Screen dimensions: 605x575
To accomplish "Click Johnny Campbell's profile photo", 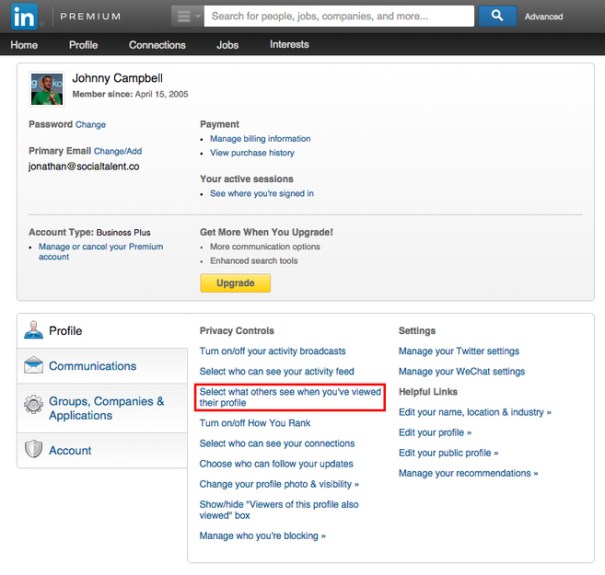I will [x=47, y=88].
